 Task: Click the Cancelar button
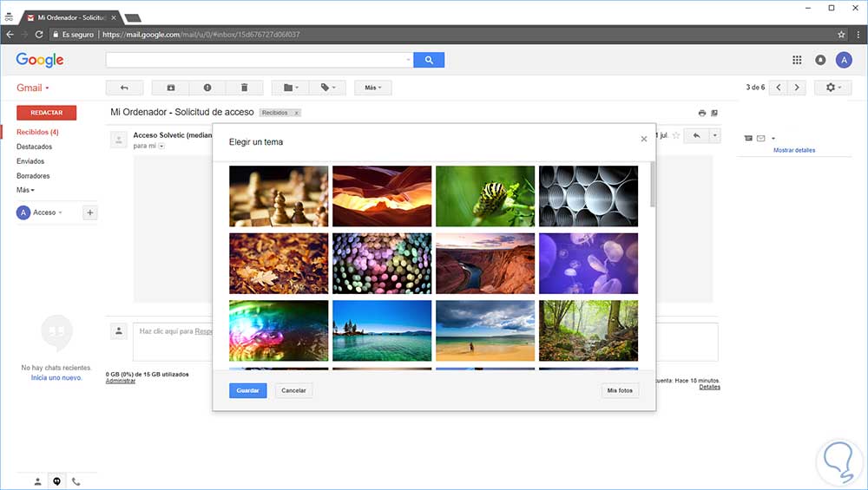[293, 390]
